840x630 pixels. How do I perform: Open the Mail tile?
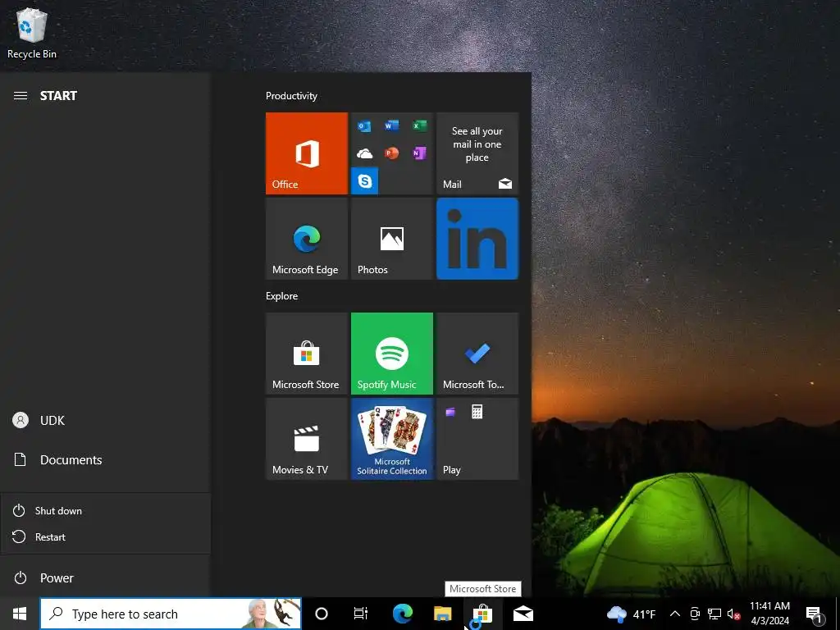477,153
